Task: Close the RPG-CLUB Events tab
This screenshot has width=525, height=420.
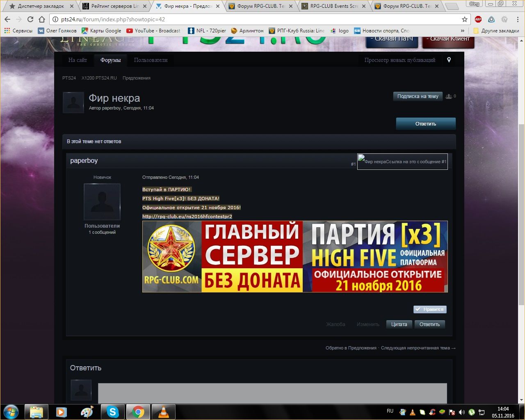Action: pyautogui.click(x=364, y=7)
